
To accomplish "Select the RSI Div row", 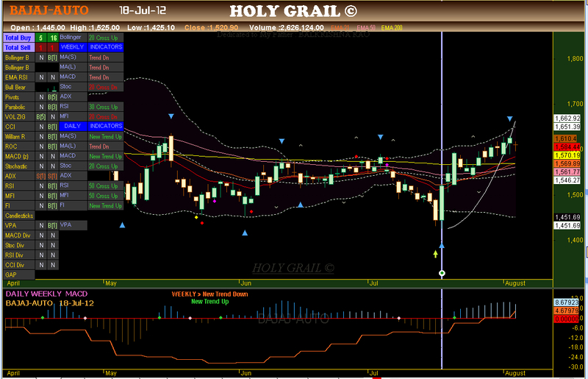I will click(x=19, y=255).
